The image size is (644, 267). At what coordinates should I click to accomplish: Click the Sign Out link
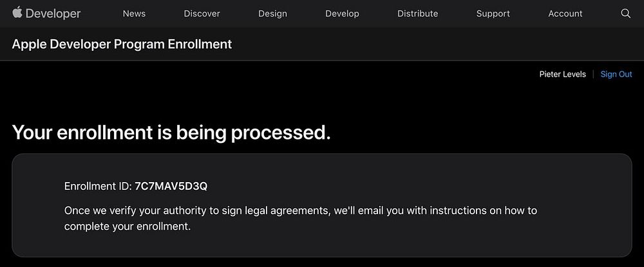[x=616, y=74]
